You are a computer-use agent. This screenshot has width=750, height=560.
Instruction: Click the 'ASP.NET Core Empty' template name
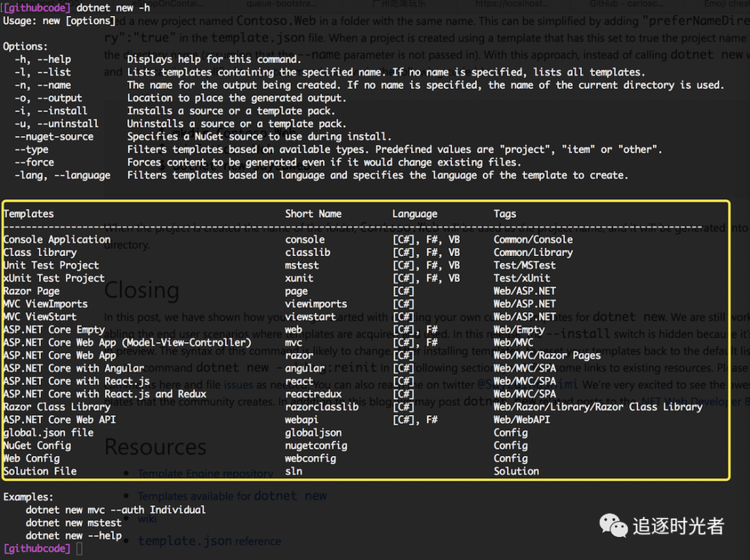pos(54,330)
